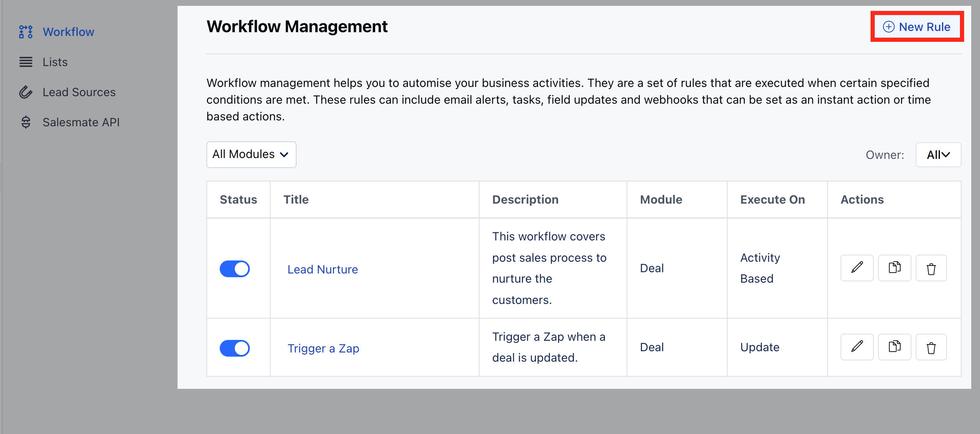
Task: Switch to the Lead Sources section
Action: pyautogui.click(x=79, y=92)
